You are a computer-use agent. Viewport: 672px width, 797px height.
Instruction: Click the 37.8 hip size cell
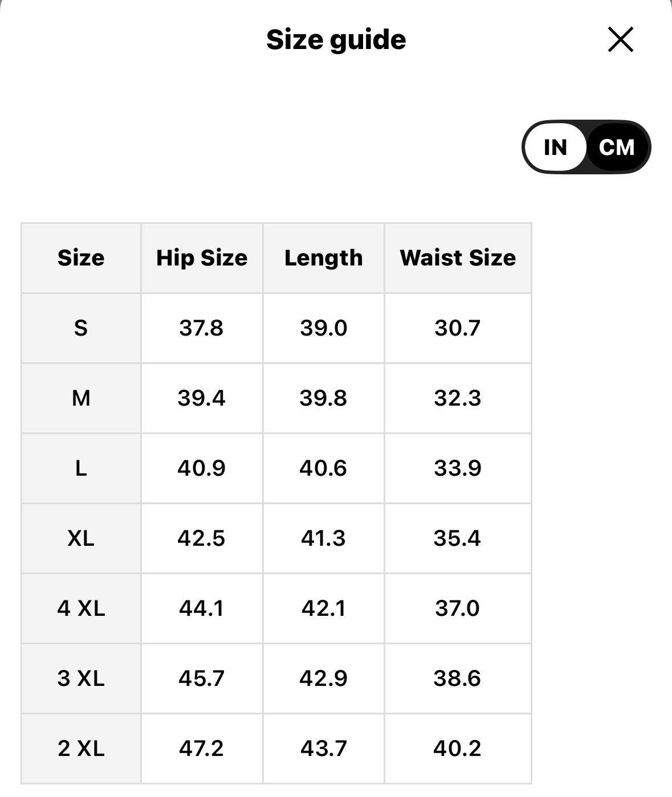(201, 328)
